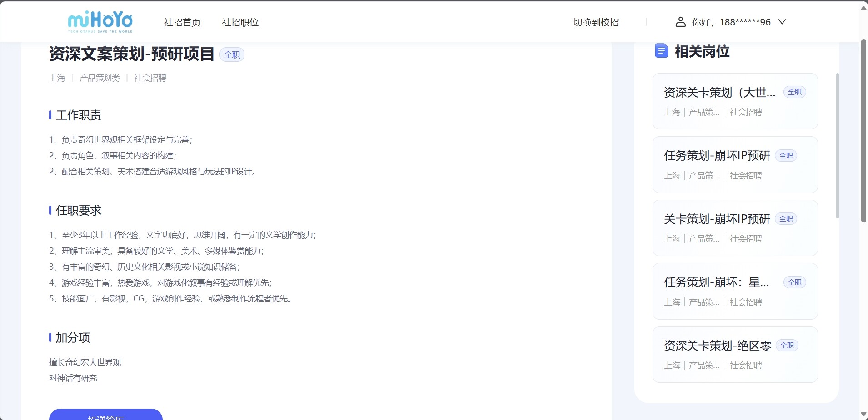Click the page scrollbar up arrow
This screenshot has height=420, width=868.
(x=863, y=8)
